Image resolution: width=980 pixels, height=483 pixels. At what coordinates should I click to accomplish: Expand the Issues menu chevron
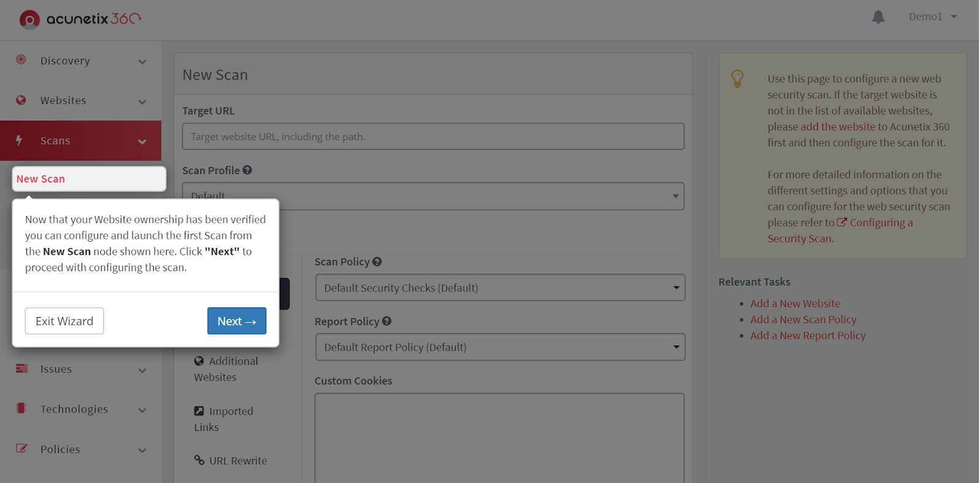coord(142,370)
